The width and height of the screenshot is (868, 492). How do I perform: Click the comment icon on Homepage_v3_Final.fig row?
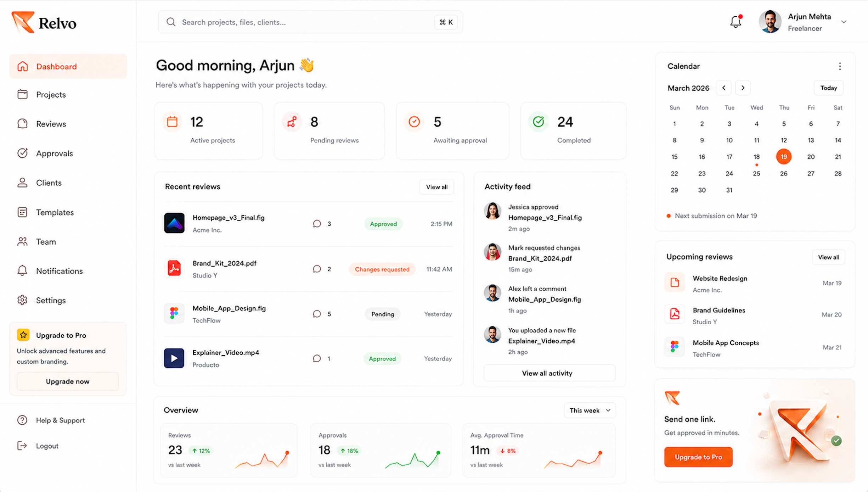[x=317, y=224]
